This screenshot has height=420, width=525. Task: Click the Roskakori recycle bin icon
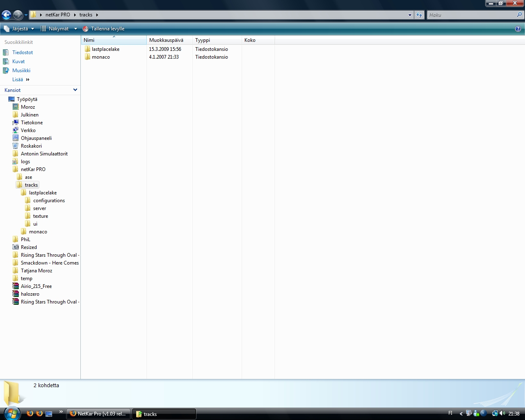pos(16,146)
